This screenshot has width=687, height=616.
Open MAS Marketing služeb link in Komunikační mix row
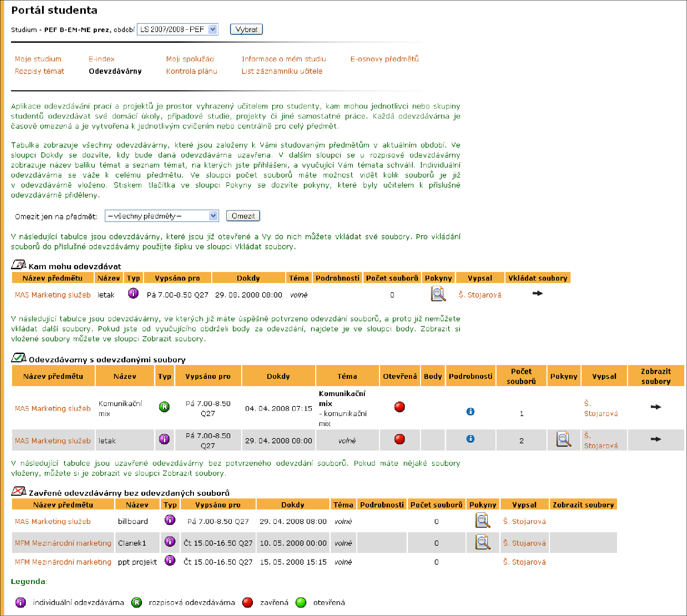(x=53, y=408)
